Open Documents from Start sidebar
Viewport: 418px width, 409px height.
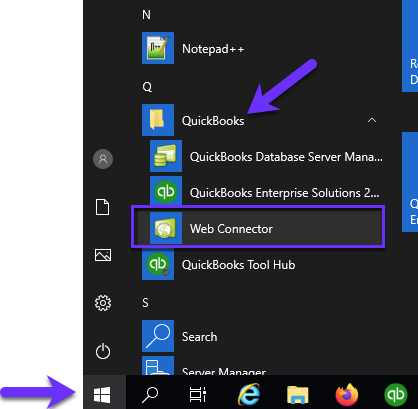click(103, 207)
